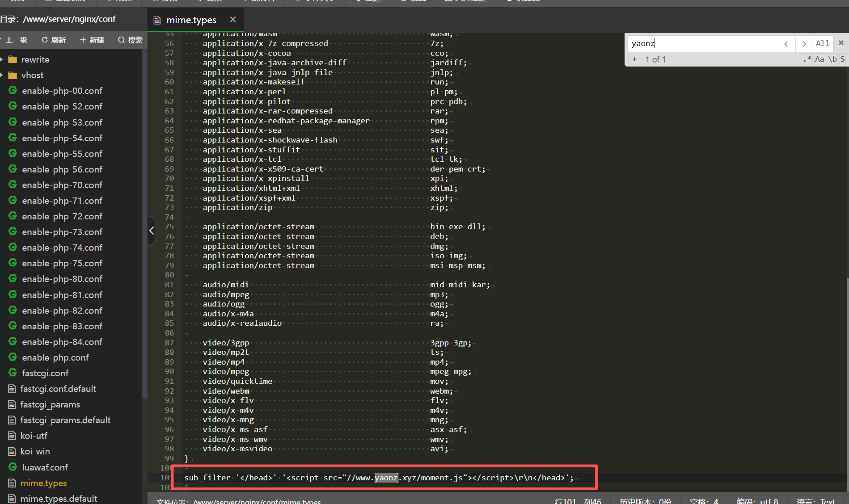Switch to the mime.types tab
849x504 pixels.
click(191, 20)
